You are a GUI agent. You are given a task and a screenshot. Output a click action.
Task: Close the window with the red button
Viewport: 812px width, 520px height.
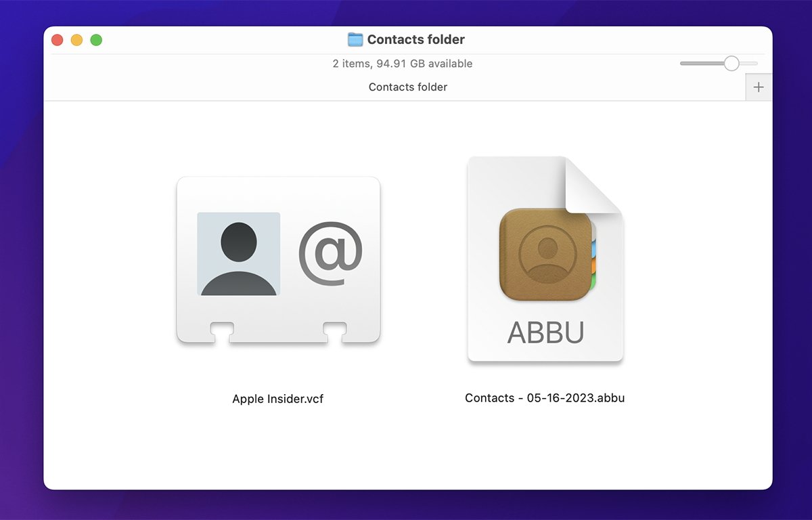58,40
